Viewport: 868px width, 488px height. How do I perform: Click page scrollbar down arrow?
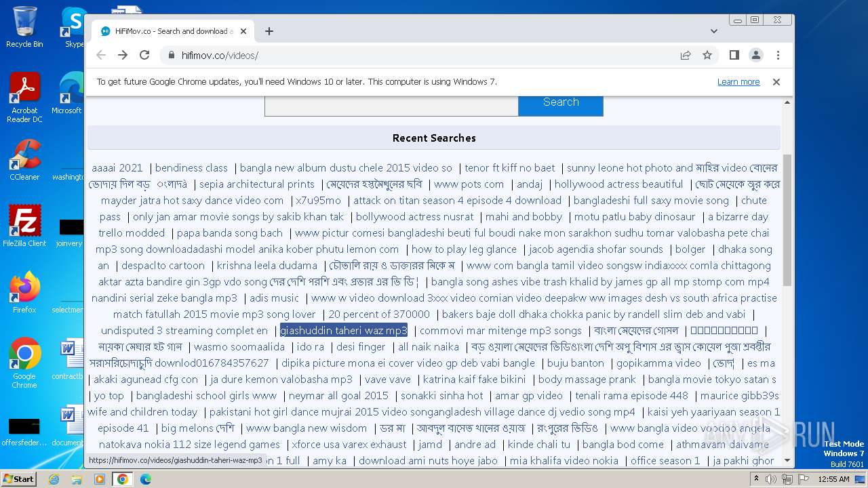click(787, 461)
